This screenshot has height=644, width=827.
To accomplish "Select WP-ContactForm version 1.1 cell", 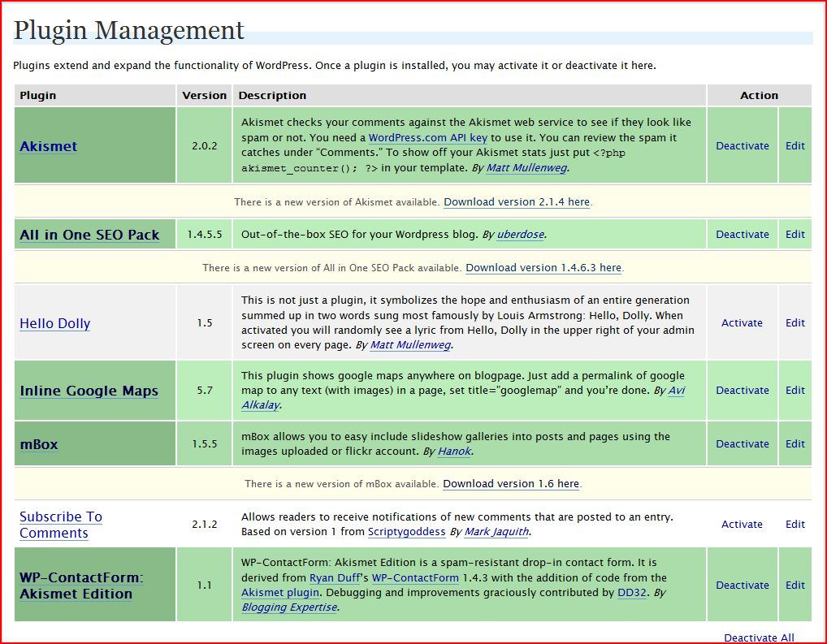I will point(204,585).
